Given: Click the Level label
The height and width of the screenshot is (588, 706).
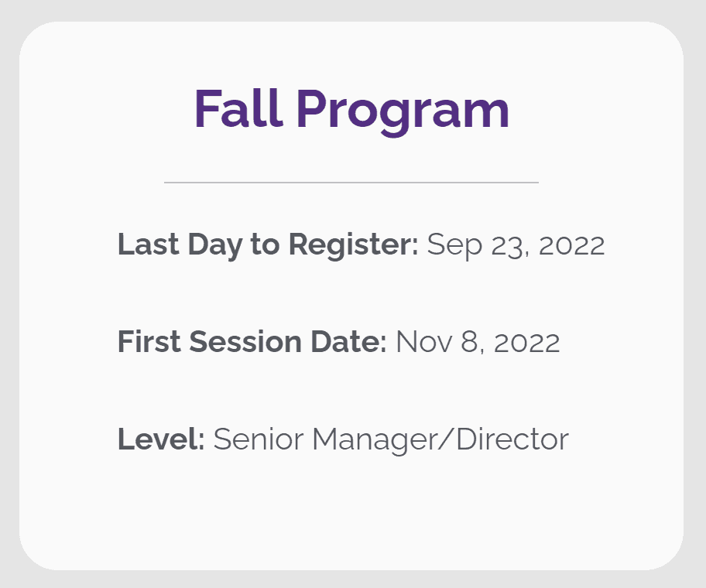Looking at the screenshot, I should click(x=161, y=439).
